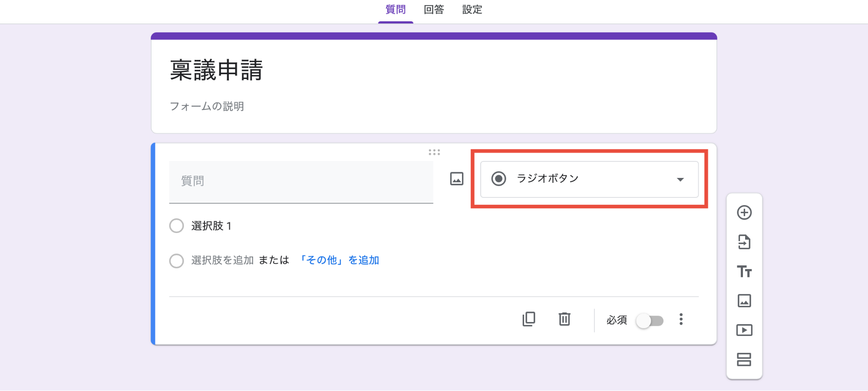Add an image from the side toolbar
Image resolution: width=868 pixels, height=391 pixels.
744,301
